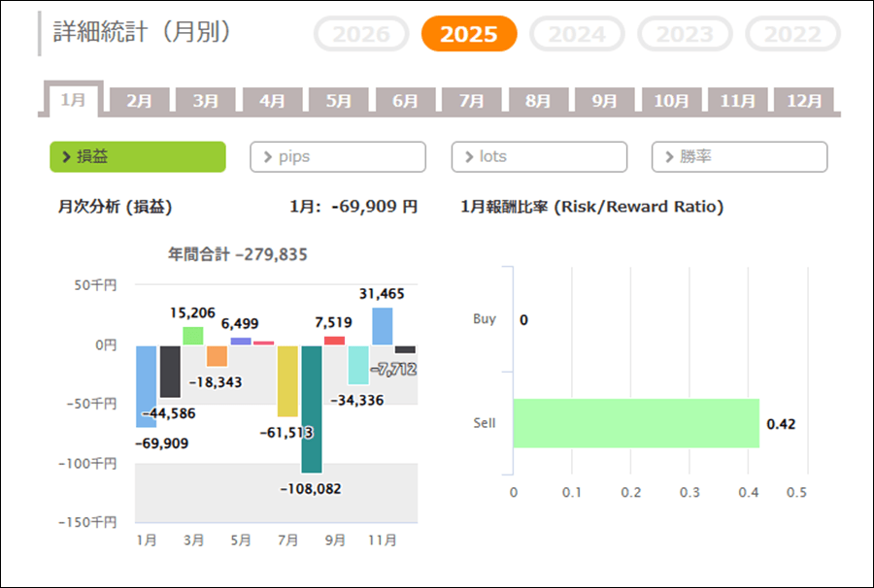The image size is (874, 588).
Task: Show the 勝率 win rate view
Action: pyautogui.click(x=739, y=156)
